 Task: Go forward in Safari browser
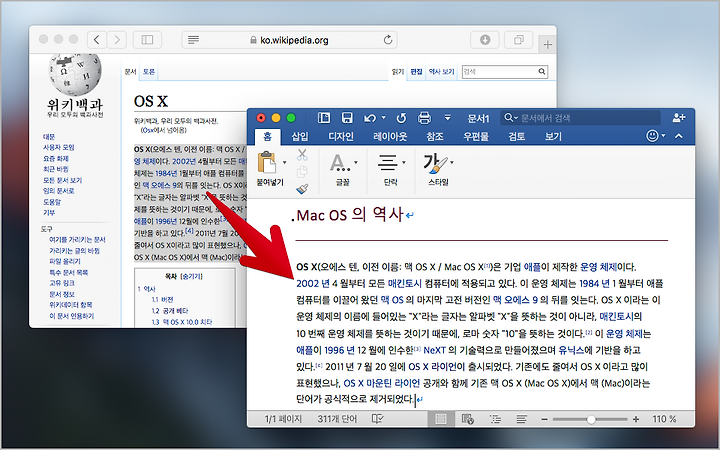[x=117, y=40]
